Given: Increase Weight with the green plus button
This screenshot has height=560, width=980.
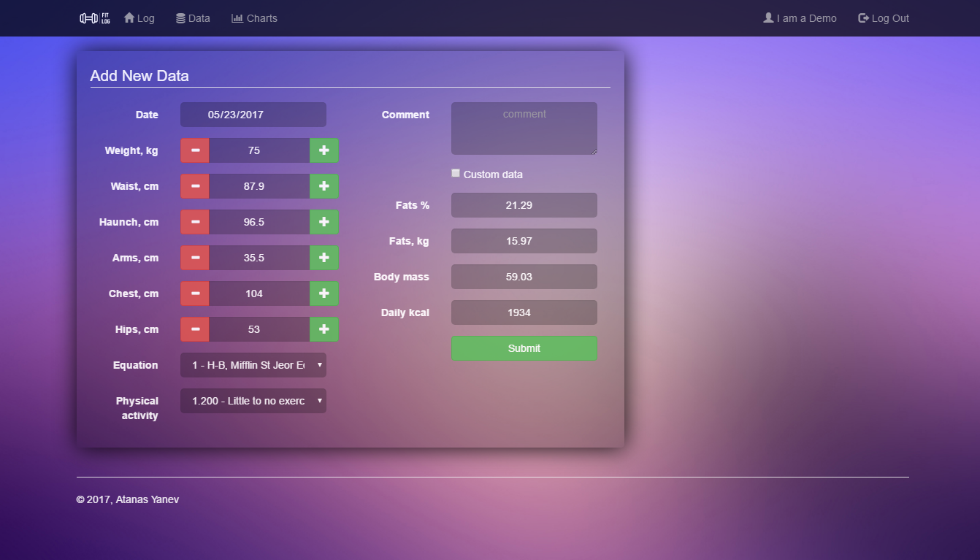Looking at the screenshot, I should point(324,150).
